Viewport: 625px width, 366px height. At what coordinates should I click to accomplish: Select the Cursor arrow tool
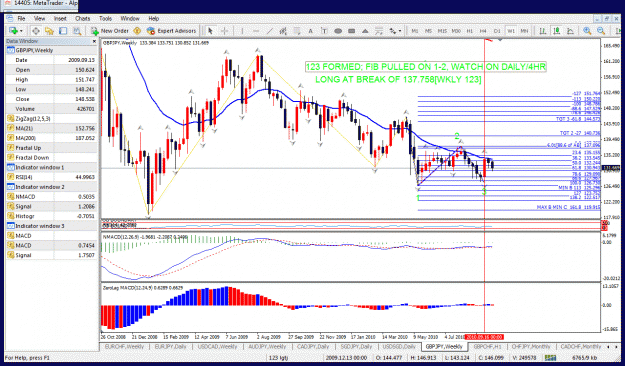[x=210, y=31]
